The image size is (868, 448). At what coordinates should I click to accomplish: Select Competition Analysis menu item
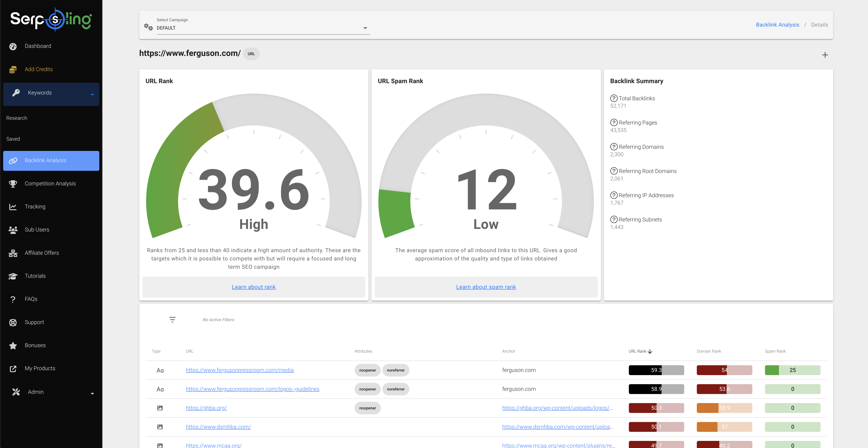[51, 184]
